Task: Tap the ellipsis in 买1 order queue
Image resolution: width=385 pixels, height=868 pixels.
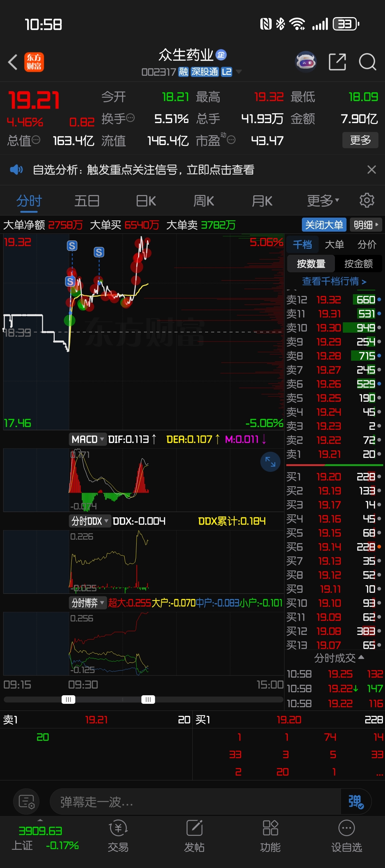Action: pos(379,774)
